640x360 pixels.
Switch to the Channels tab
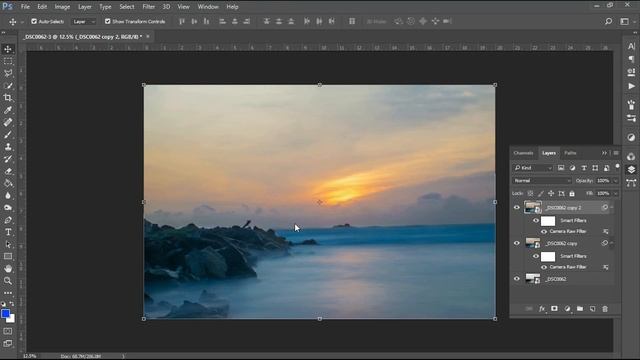523,153
